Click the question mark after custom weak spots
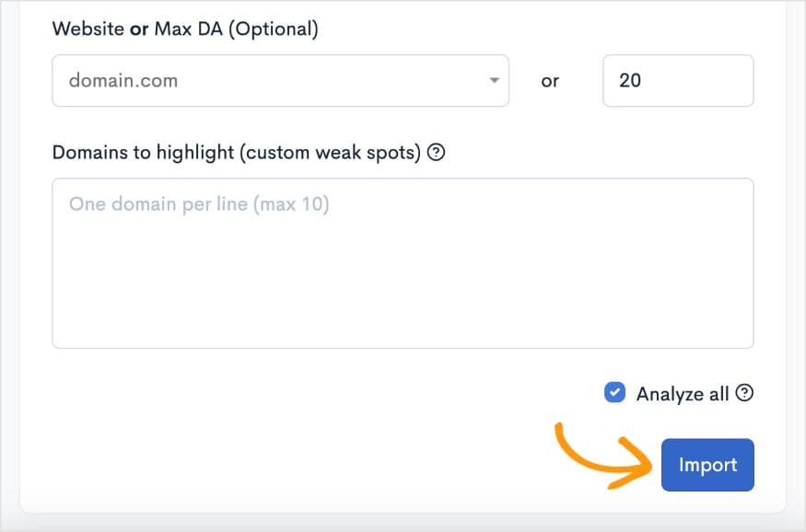This screenshot has height=532, width=806. pos(435,152)
